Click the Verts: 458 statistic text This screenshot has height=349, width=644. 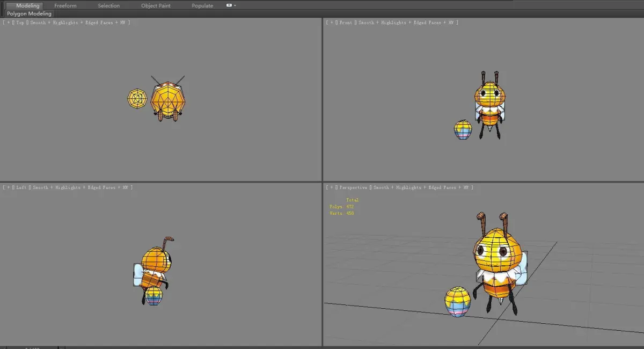[342, 213]
